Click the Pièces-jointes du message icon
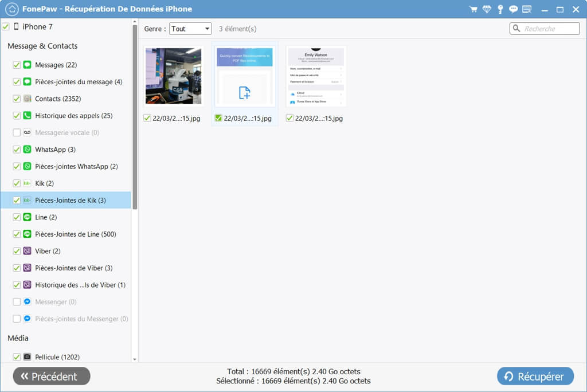Image resolution: width=587 pixels, height=392 pixels. coord(28,81)
